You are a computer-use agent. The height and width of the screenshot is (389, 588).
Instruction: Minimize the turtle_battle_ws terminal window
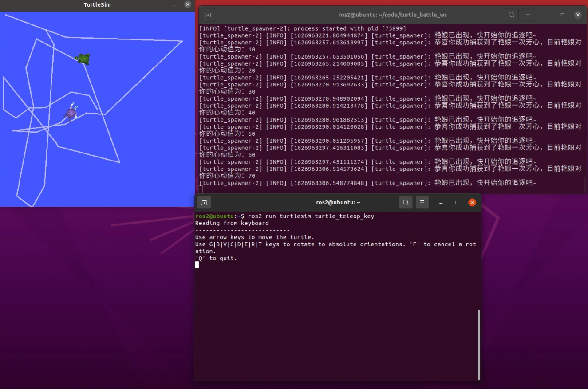(547, 15)
